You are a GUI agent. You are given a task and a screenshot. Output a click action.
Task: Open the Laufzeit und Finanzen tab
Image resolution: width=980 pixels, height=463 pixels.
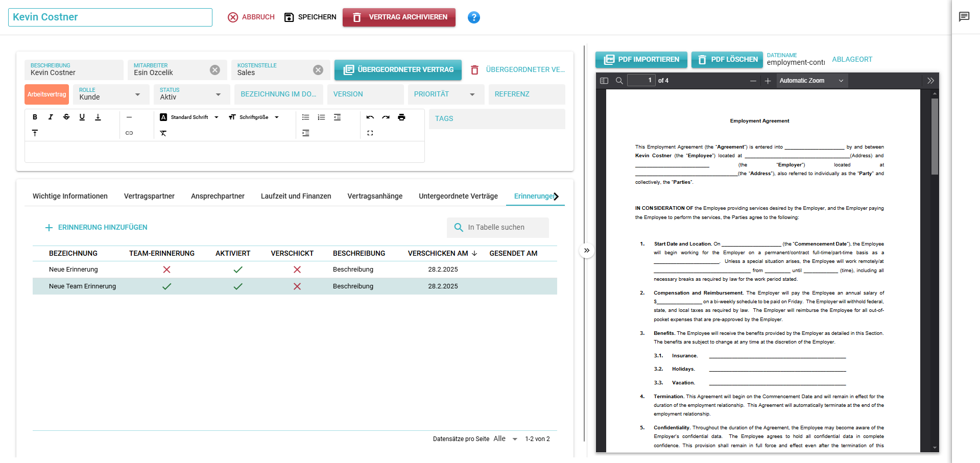pyautogui.click(x=296, y=196)
